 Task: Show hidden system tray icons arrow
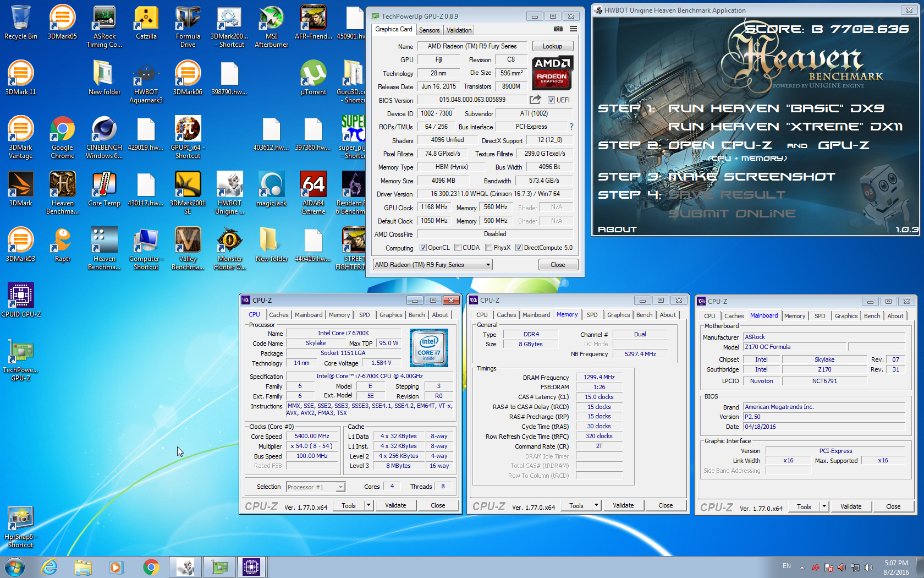pyautogui.click(x=802, y=568)
